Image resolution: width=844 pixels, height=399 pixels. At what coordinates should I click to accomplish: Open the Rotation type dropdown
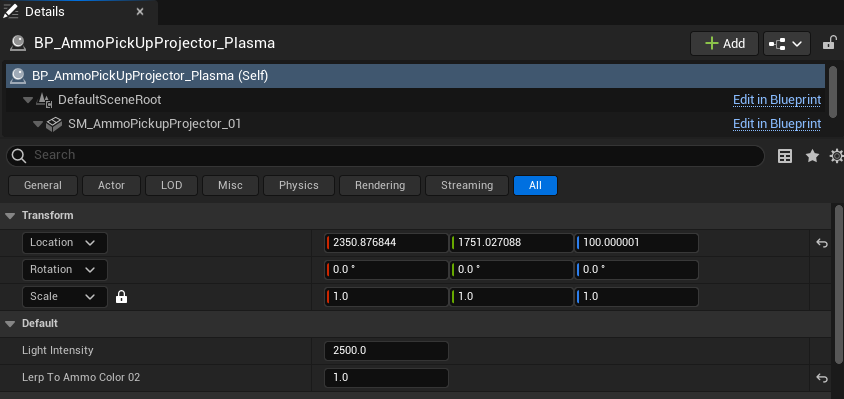pyautogui.click(x=65, y=270)
